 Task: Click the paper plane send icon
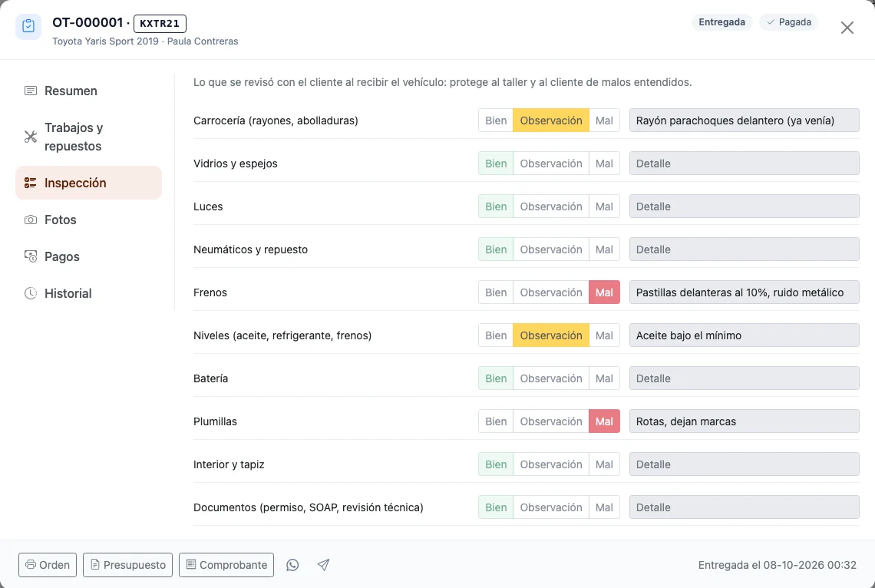coord(323,565)
